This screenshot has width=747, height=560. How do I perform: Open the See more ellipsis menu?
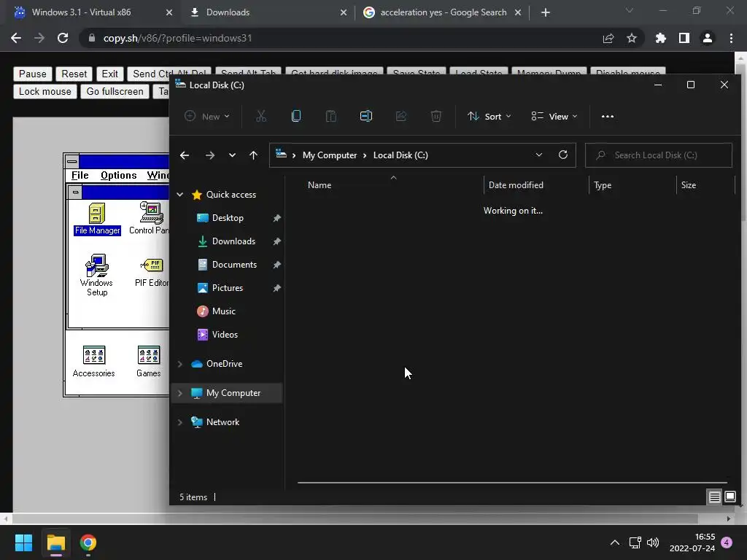point(608,116)
